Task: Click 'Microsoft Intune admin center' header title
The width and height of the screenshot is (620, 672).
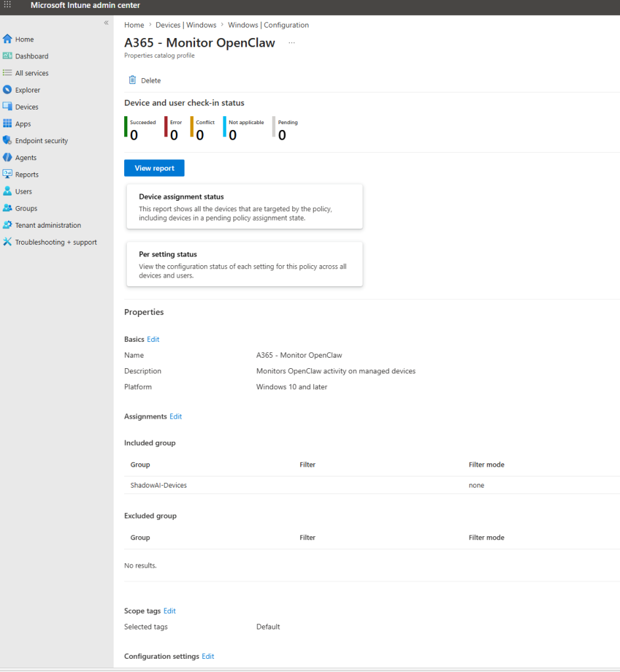Action: (x=85, y=5)
